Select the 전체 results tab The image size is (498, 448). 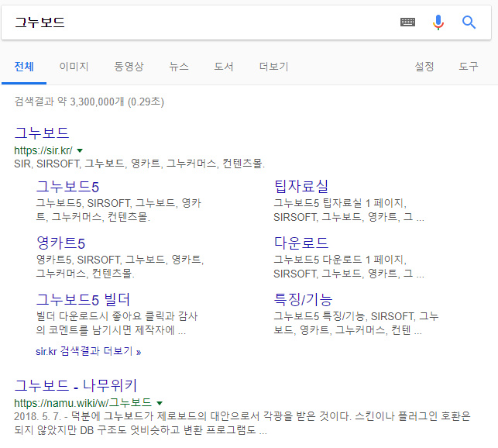(x=24, y=67)
